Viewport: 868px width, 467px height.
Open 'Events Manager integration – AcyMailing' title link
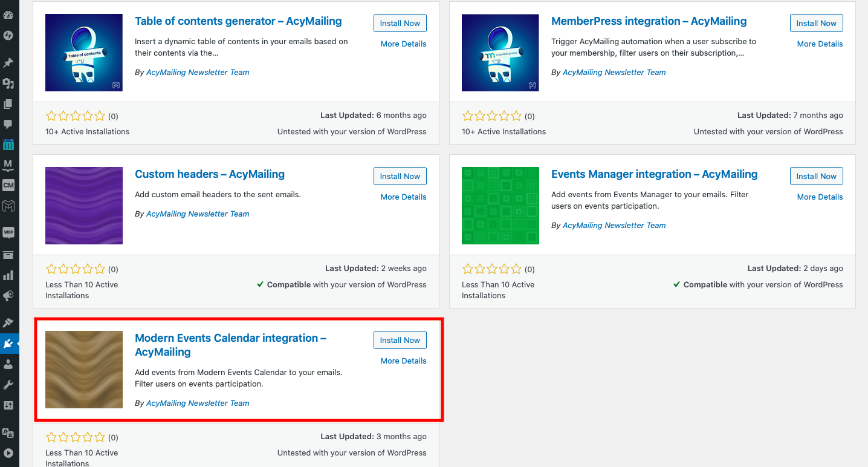[654, 174]
